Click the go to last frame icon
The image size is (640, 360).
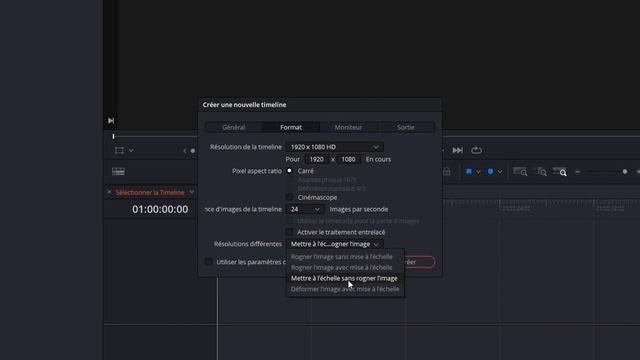(x=458, y=150)
